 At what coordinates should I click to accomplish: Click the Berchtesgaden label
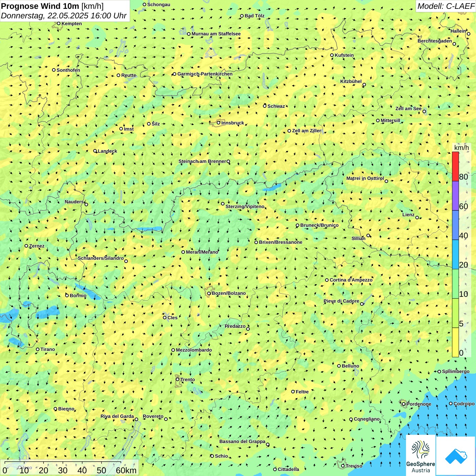coord(435,41)
